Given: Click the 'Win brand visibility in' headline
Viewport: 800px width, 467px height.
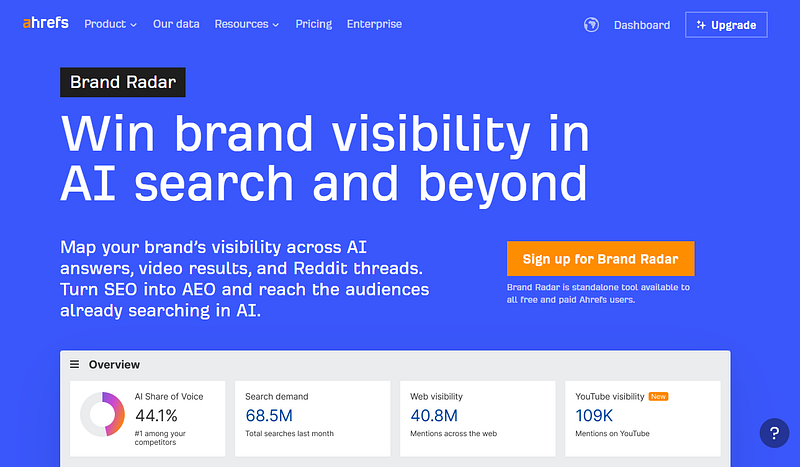Looking at the screenshot, I should click(x=325, y=134).
